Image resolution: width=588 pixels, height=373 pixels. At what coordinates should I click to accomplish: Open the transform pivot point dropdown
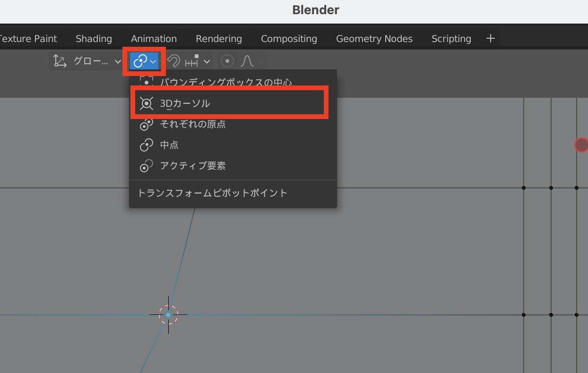(x=144, y=61)
